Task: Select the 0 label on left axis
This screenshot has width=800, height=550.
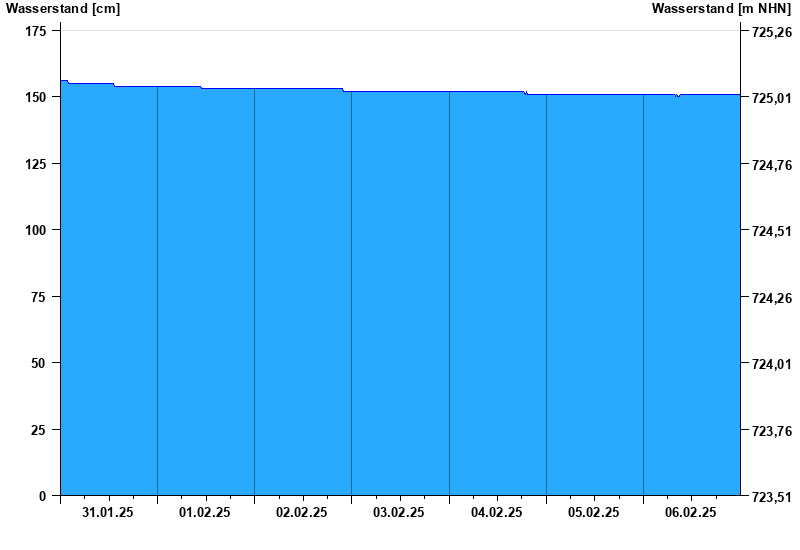Action: [x=42, y=496]
